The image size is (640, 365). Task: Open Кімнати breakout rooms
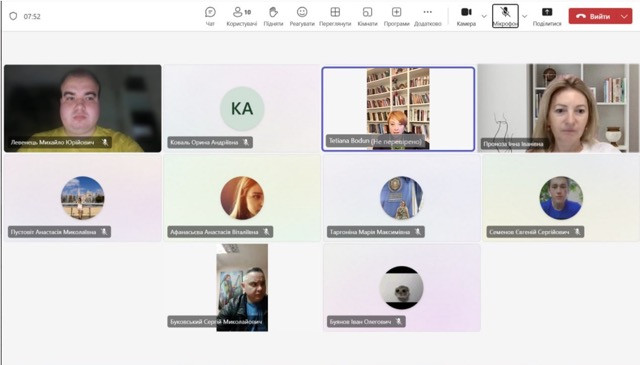367,16
